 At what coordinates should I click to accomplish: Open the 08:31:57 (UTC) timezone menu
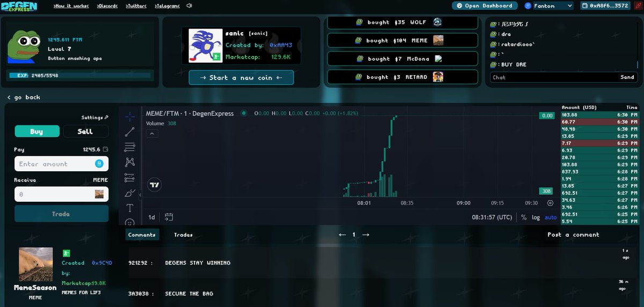tap(492, 217)
